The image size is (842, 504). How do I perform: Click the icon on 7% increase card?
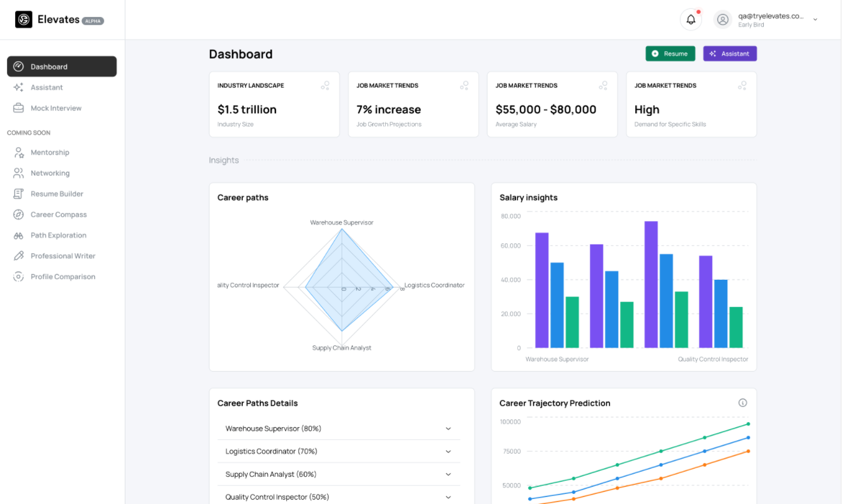coord(464,86)
